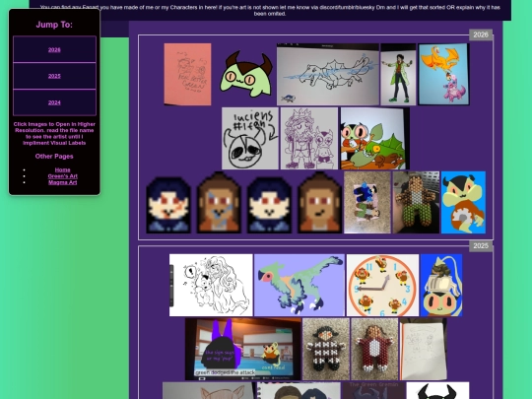Open the purple line-art crowned characters sketch
This screenshot has width=532, height=399.
(x=309, y=139)
